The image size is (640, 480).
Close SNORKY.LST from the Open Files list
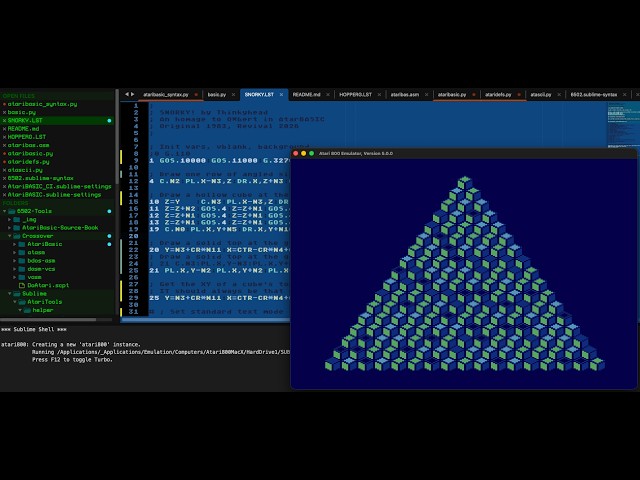pyautogui.click(x=4, y=120)
